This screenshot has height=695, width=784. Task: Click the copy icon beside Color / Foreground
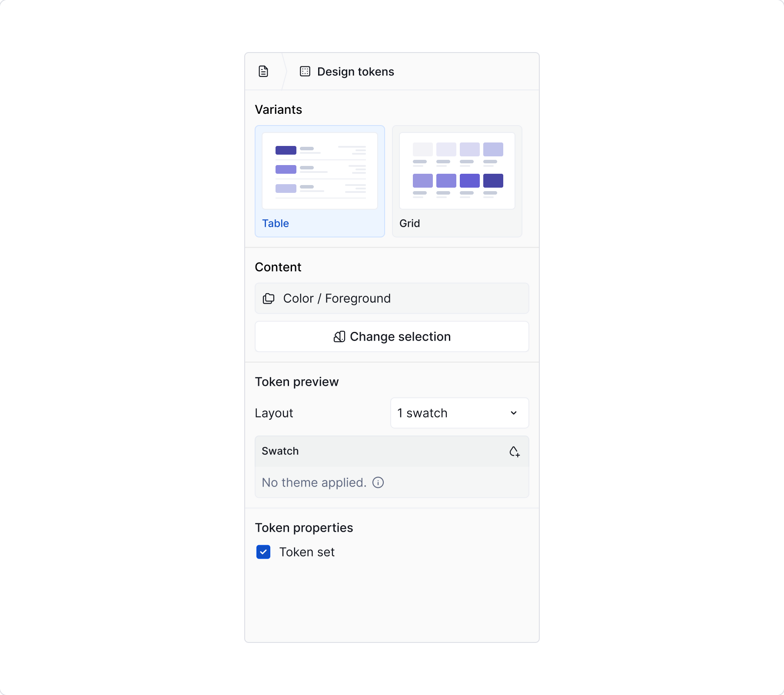tap(269, 298)
